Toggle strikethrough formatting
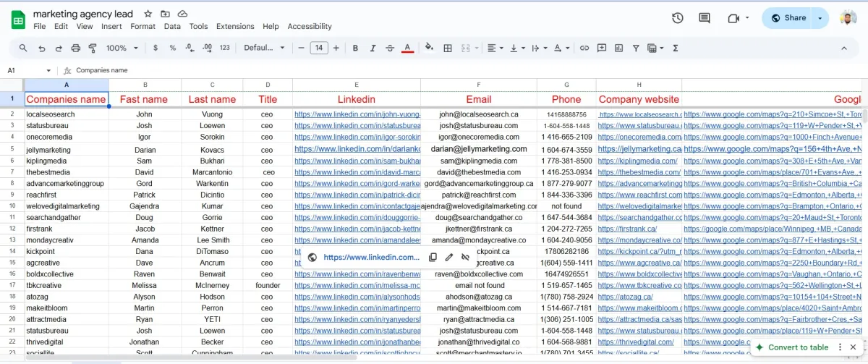This screenshot has width=868, height=364. pyautogui.click(x=390, y=48)
